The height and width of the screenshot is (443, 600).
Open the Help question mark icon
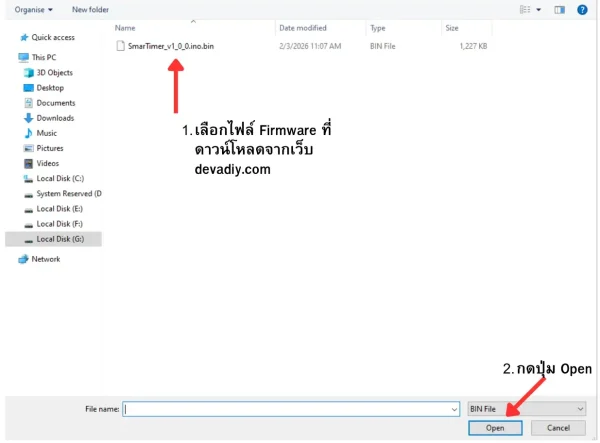coord(582,10)
